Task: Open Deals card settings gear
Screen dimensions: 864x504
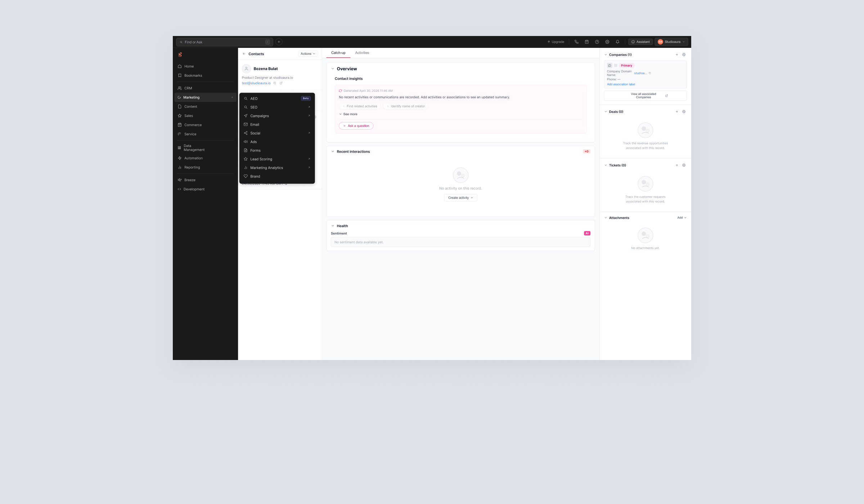Action: [x=684, y=112]
